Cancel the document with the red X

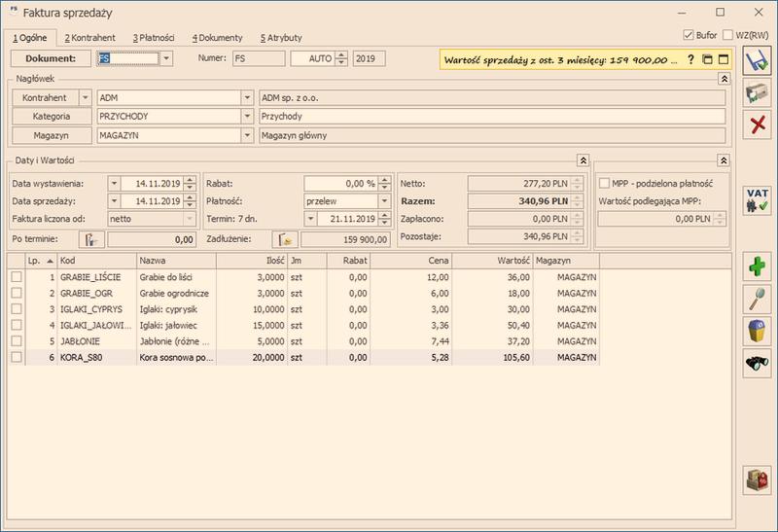[x=757, y=124]
